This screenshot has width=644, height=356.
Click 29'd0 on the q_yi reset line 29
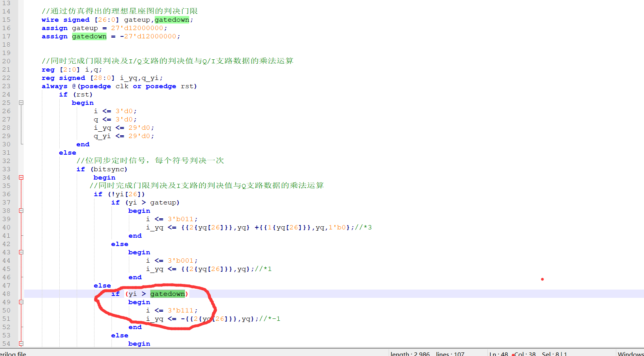click(139, 136)
